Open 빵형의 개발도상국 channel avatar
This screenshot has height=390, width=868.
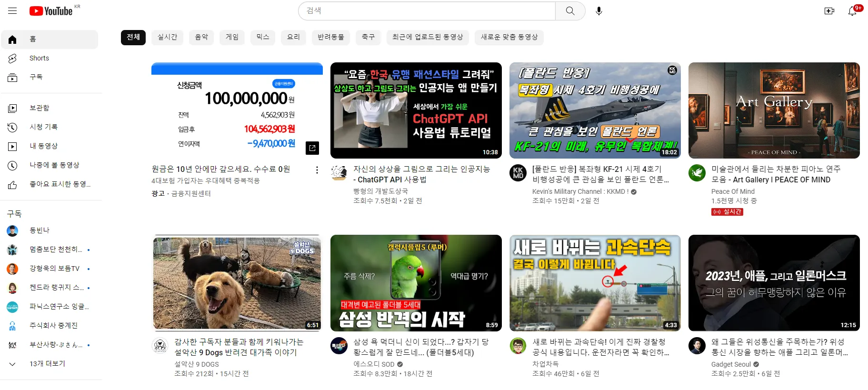[339, 173]
